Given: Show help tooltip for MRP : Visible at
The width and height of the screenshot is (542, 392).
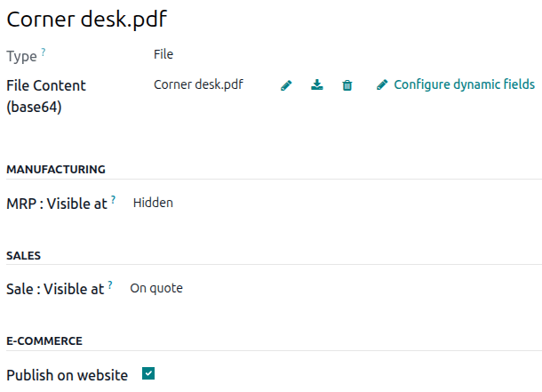Looking at the screenshot, I should (114, 200).
